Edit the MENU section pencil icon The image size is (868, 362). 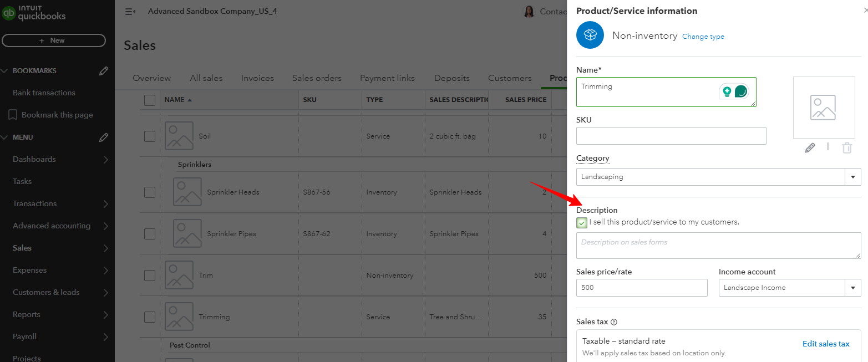[x=103, y=137]
